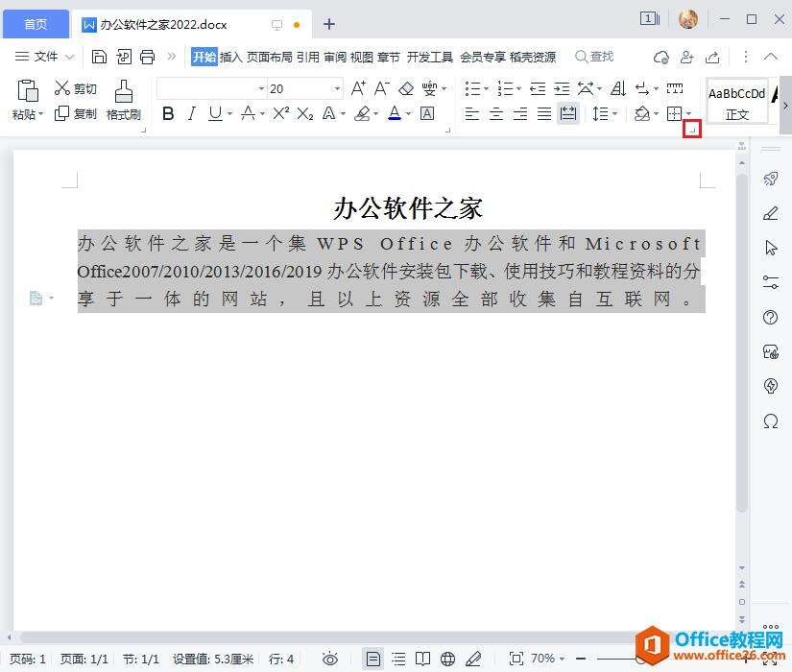
Task: Click the cloud sync icon
Action: click(x=661, y=57)
